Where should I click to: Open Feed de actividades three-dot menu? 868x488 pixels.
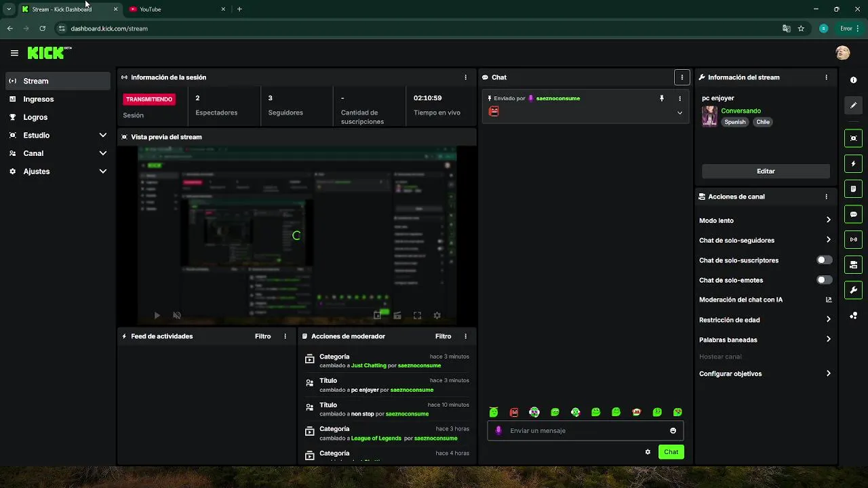click(x=285, y=336)
